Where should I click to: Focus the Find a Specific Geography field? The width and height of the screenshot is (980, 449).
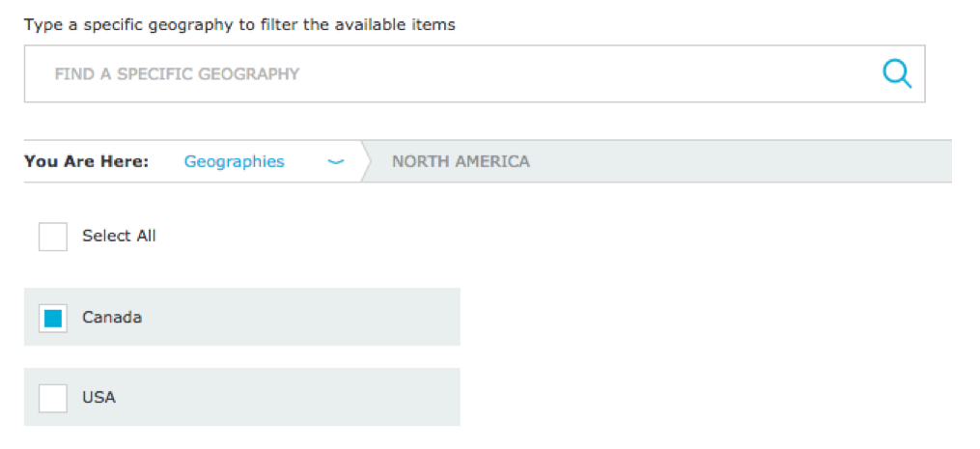[x=474, y=73]
